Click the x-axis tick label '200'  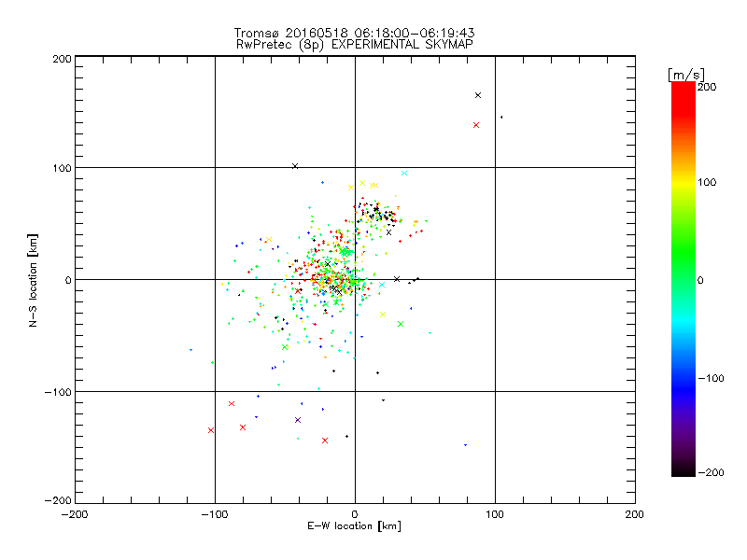point(635,514)
